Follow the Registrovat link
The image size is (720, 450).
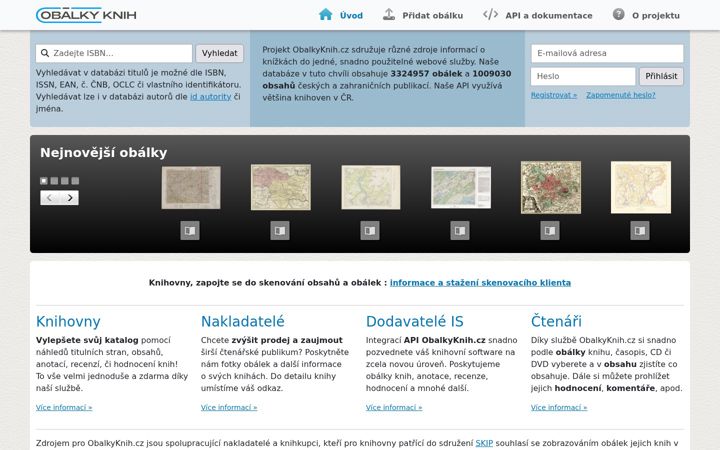point(554,95)
